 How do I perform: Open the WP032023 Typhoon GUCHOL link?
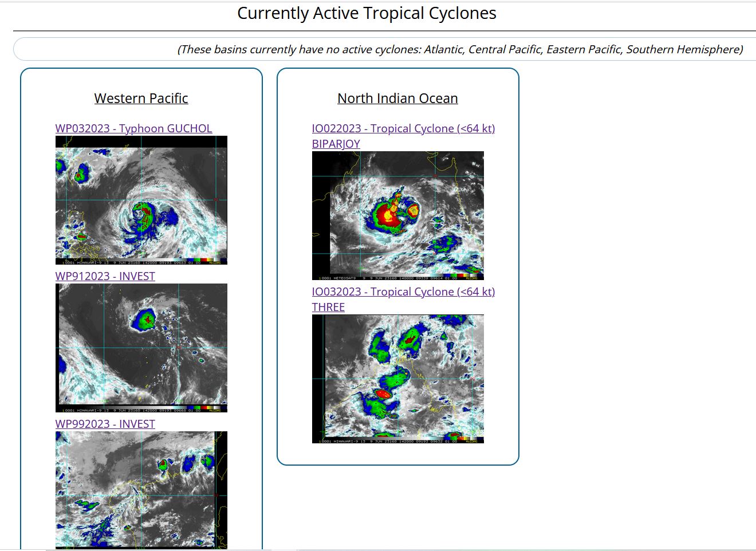pyautogui.click(x=133, y=128)
